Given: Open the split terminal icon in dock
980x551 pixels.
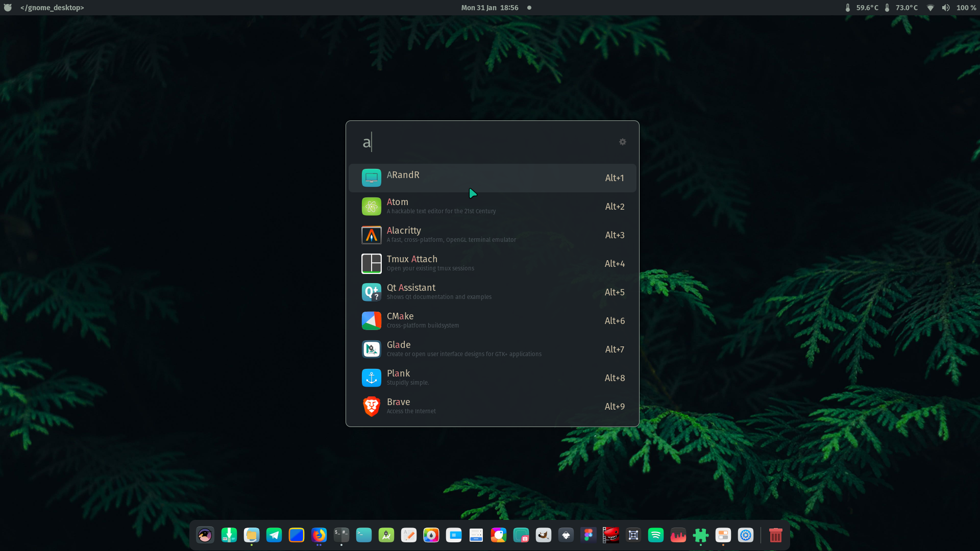Looking at the screenshot, I should coord(341,535).
